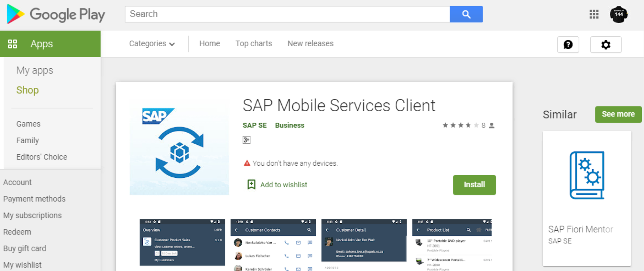Open the Customer Detail screenshot thumbnail

click(364, 245)
